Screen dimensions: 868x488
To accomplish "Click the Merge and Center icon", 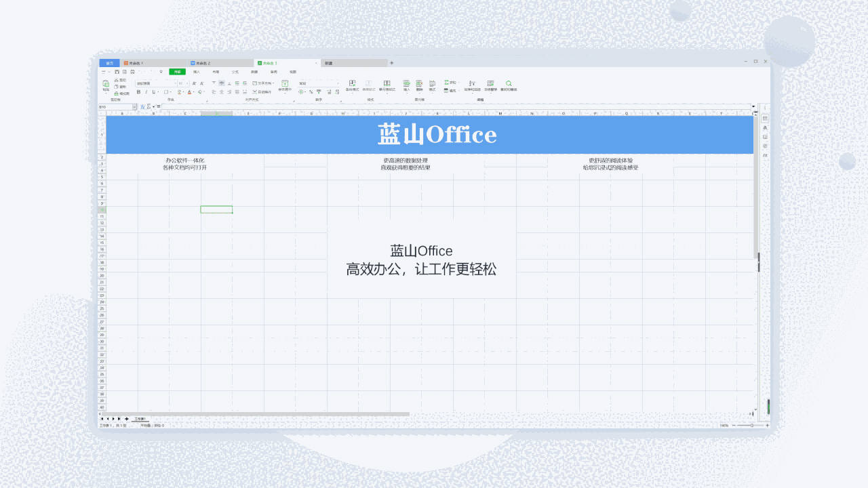I will [x=284, y=84].
